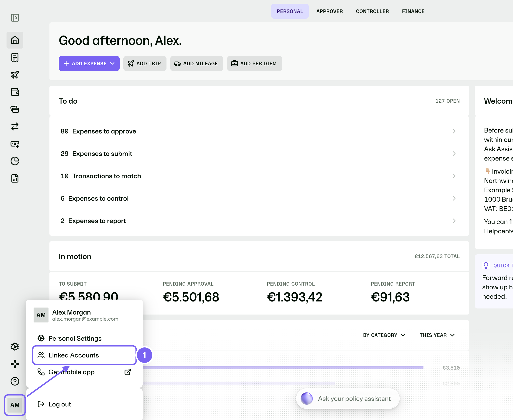The width and height of the screenshot is (513, 420).
Task: Expand the sidebar with the panel toggle icon
Action: tap(15, 18)
